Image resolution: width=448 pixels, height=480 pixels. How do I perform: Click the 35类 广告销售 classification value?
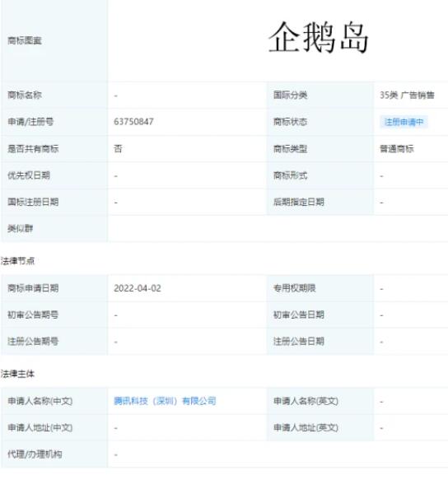point(407,96)
